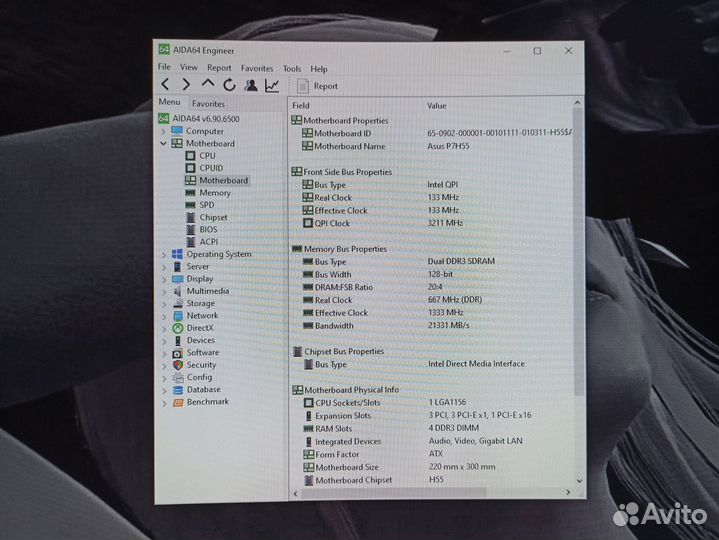Select the SPD item icon
This screenshot has height=540, width=719.
tap(190, 205)
